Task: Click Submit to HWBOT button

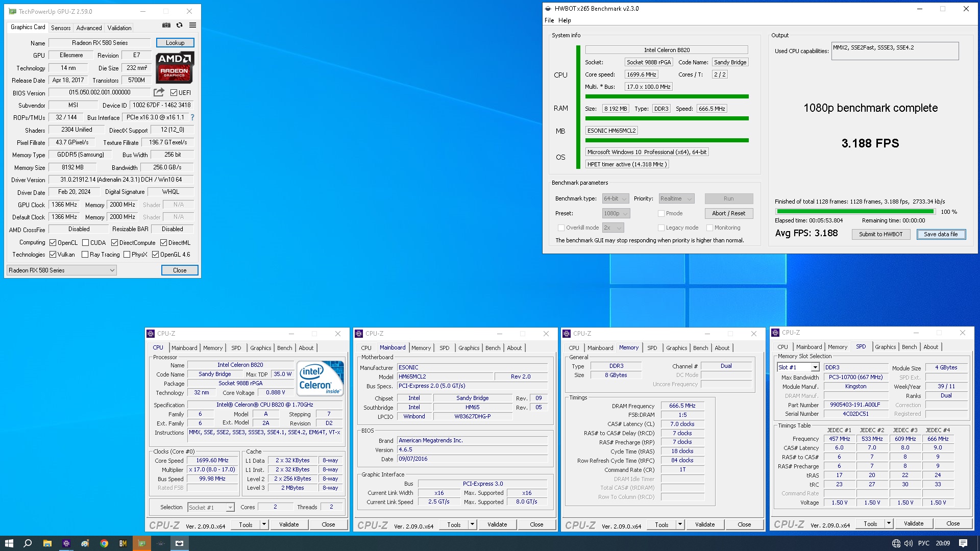Action: (880, 234)
